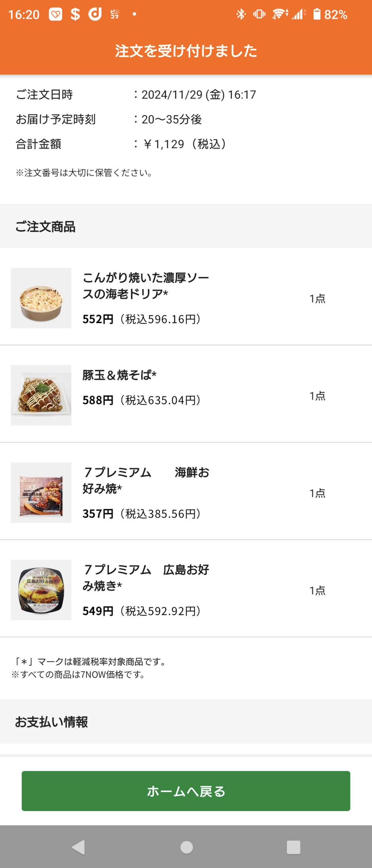Open the 広島お好み焼き product thumbnail

41,590
